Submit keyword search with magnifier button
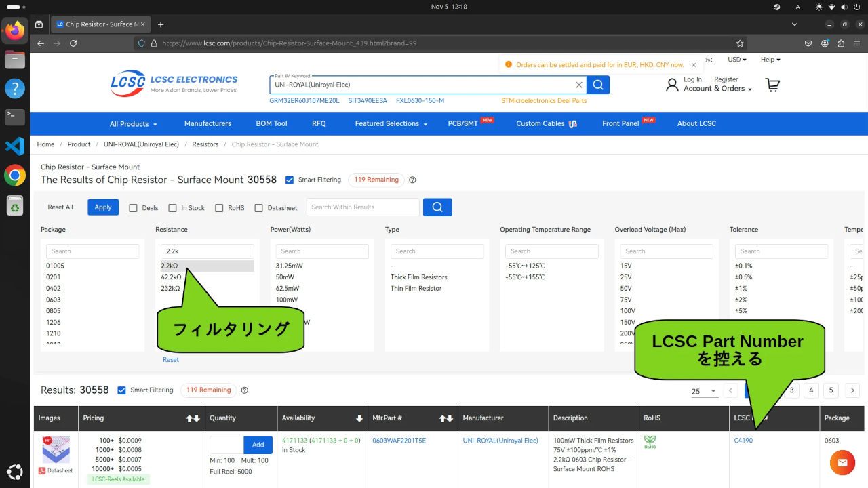This screenshot has height=488, width=868. pyautogui.click(x=598, y=85)
